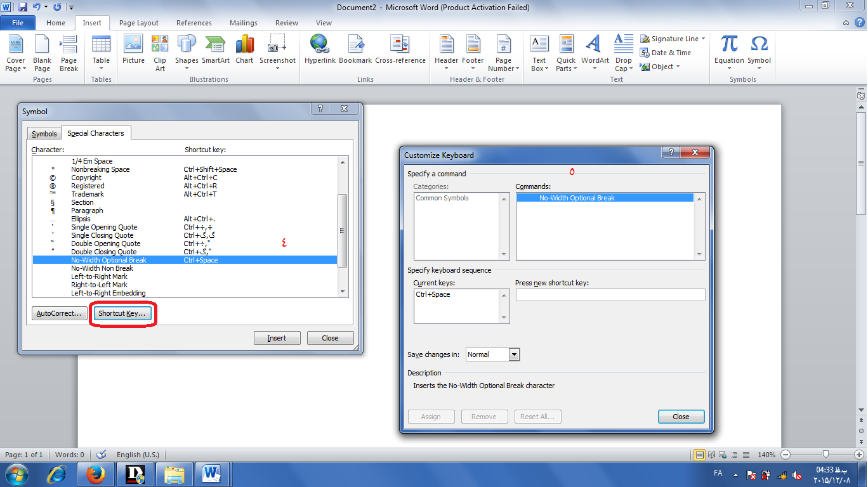Select the Copyright character row
The width and height of the screenshot is (868, 487).
tap(185, 178)
